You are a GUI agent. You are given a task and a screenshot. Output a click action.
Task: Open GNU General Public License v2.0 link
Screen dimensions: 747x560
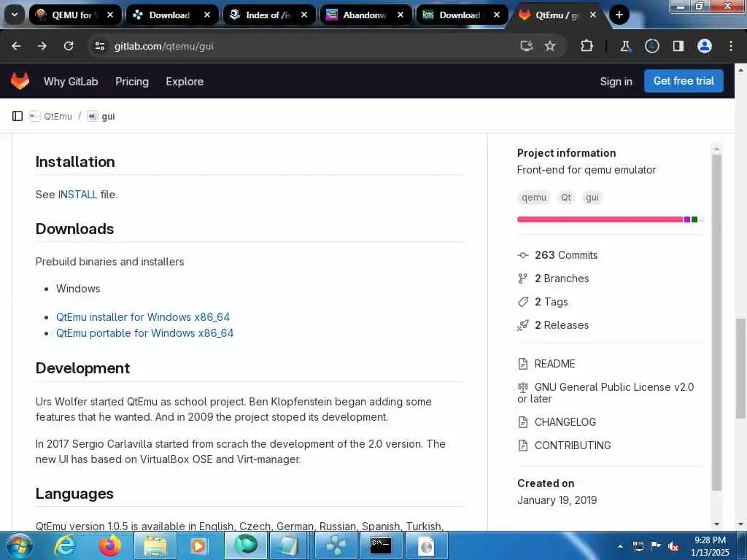pyautogui.click(x=605, y=393)
